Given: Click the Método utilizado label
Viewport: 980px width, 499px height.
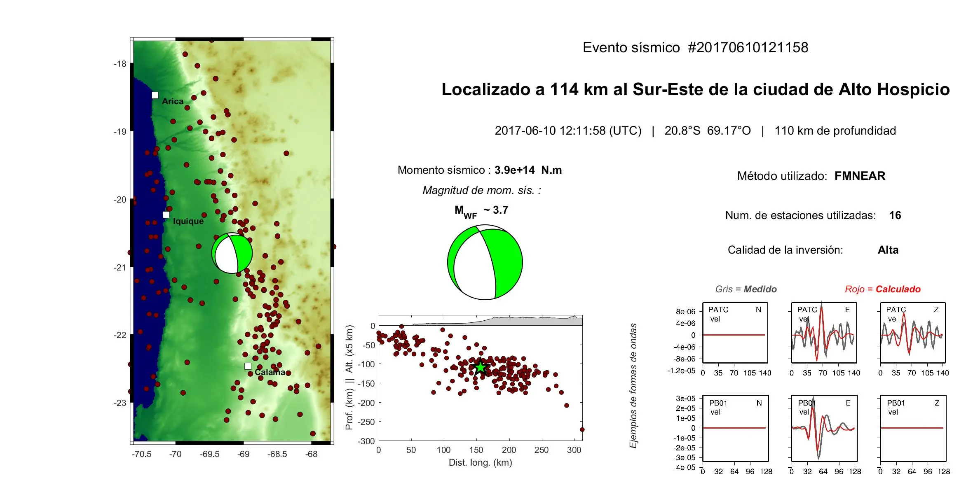Looking at the screenshot, I should (x=782, y=176).
